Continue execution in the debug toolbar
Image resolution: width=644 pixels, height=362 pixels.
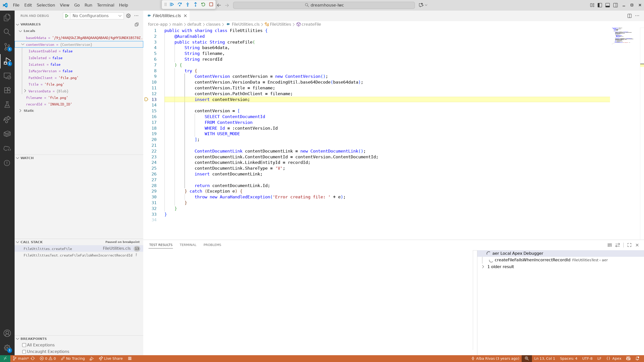tap(172, 5)
